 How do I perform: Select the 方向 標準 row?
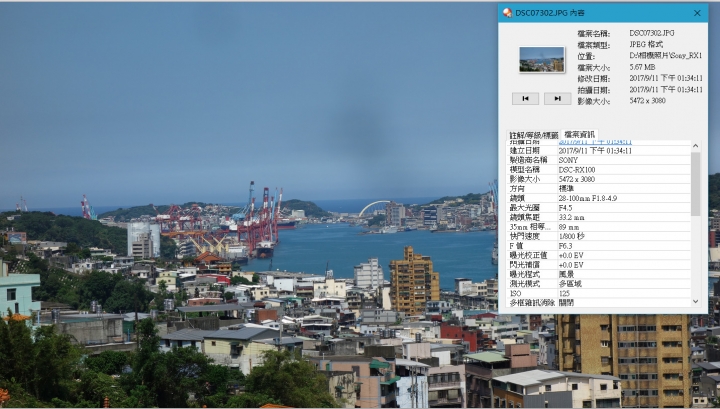click(x=599, y=189)
